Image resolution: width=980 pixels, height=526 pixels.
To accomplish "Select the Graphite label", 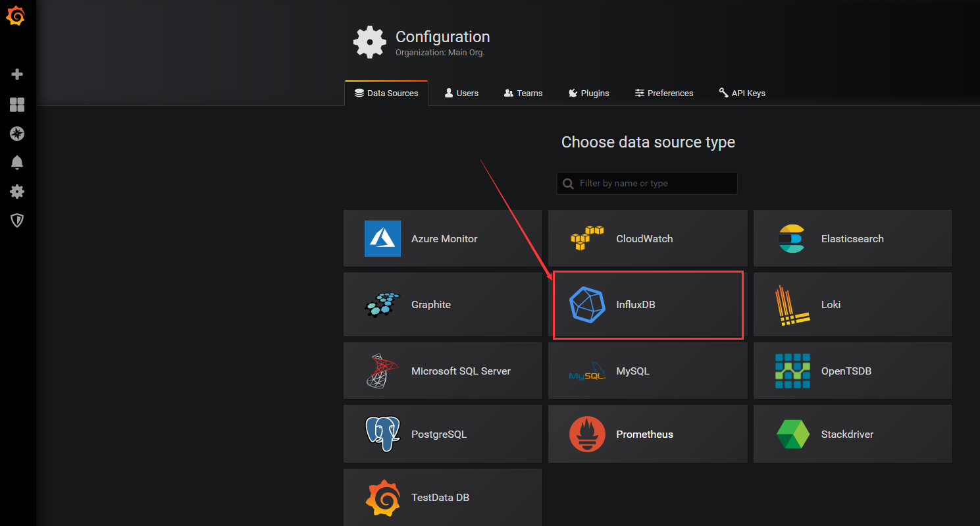I will (x=431, y=305).
